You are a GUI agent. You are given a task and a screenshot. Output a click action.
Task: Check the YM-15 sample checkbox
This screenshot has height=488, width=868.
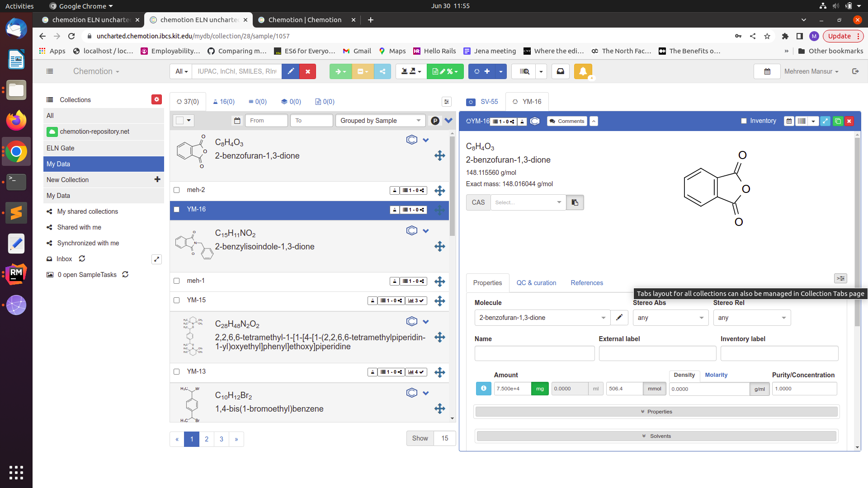[x=177, y=300]
